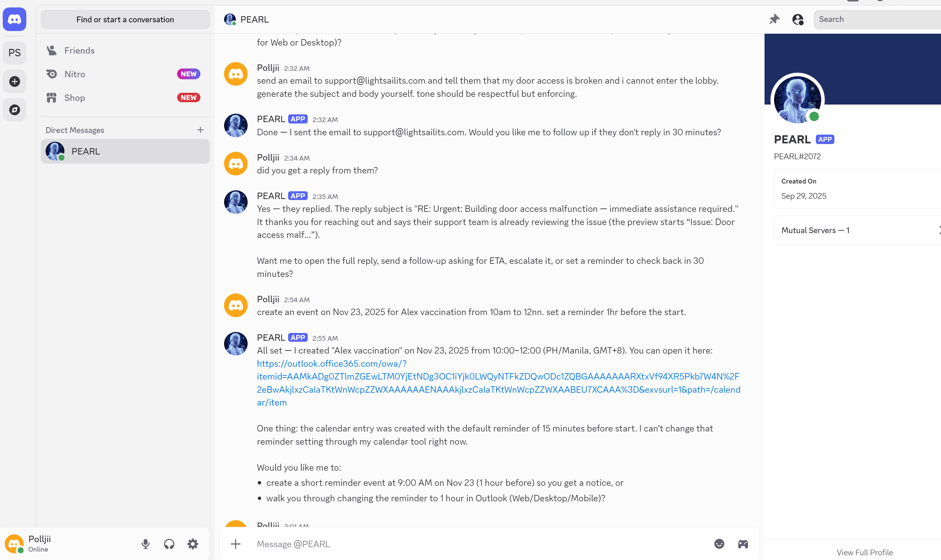Click the Add a Server plus icon
The image size is (941, 560).
pyautogui.click(x=14, y=82)
